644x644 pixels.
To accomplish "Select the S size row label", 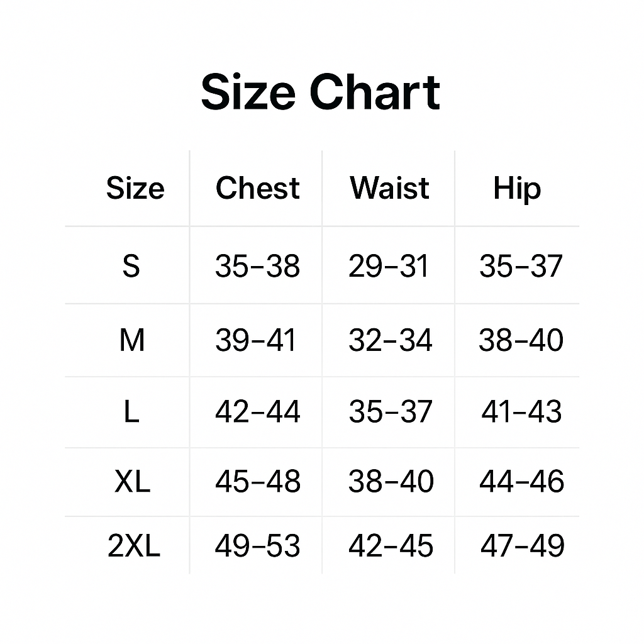I will click(131, 266).
